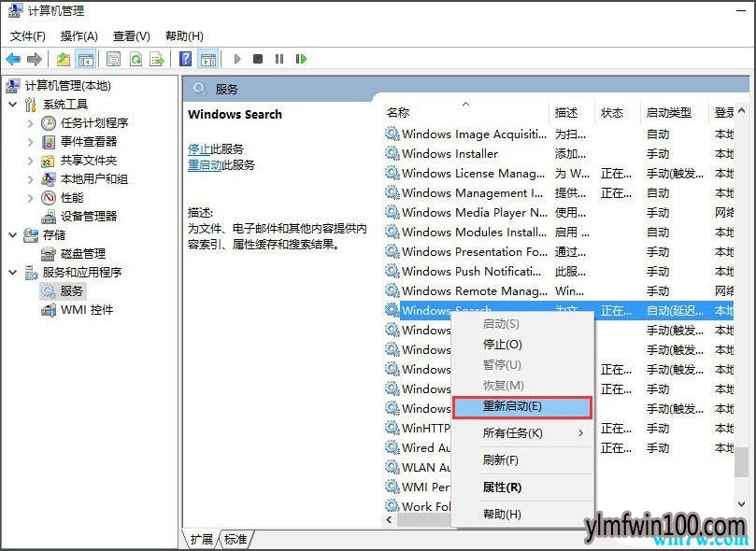Click the Refresh toolbar icon

tap(136, 59)
